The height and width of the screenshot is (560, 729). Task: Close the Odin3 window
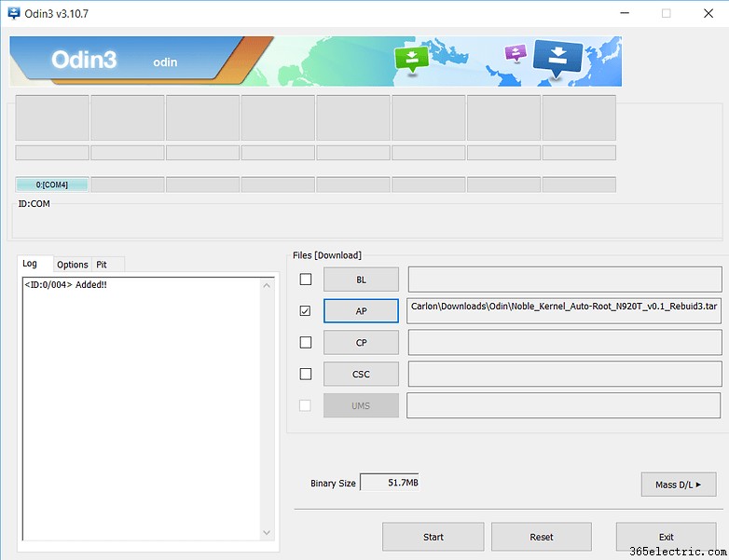pos(708,13)
